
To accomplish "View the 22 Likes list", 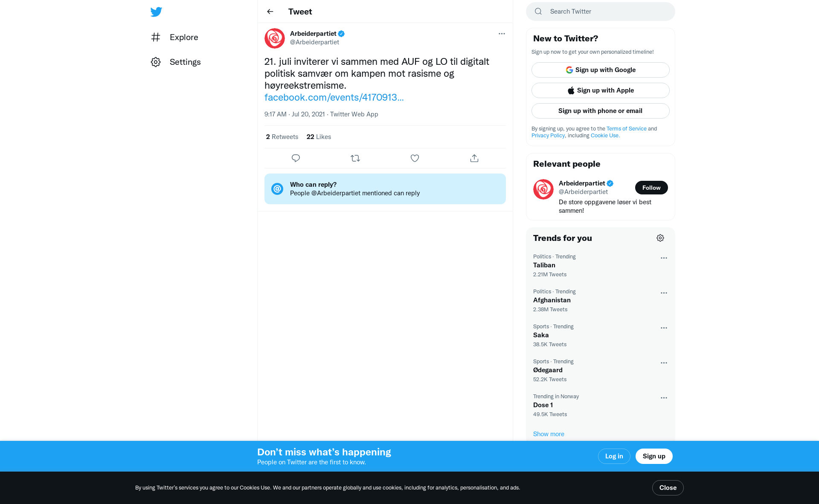I will 319,137.
